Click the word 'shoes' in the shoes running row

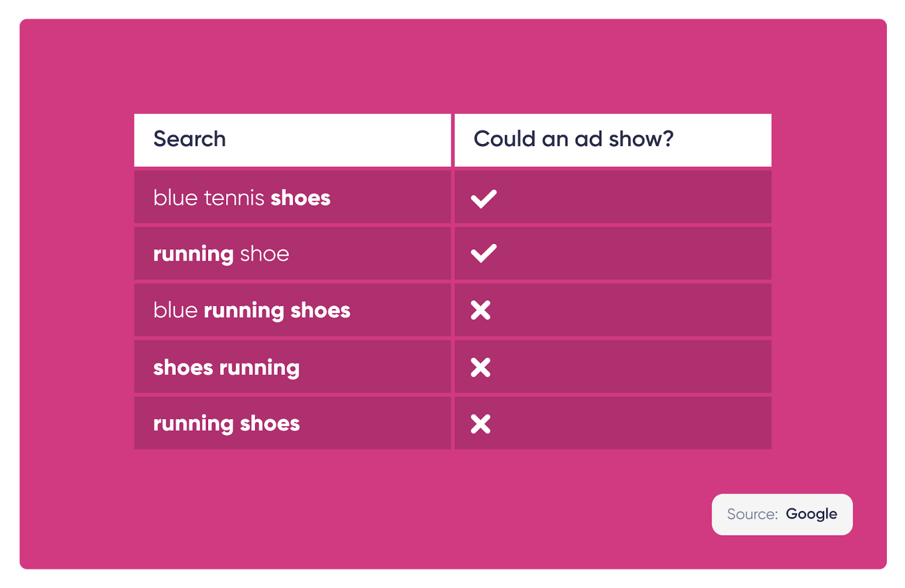point(183,368)
